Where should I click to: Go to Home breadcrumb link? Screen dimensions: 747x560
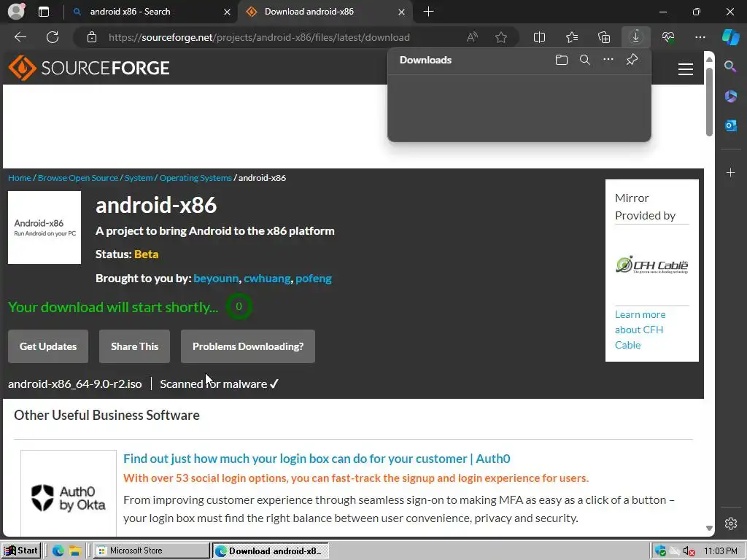click(x=20, y=178)
